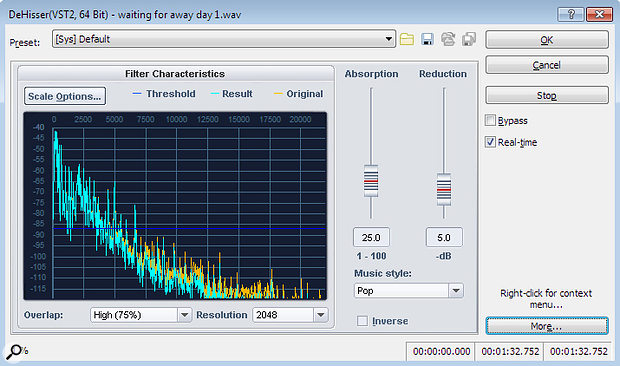The image size is (620, 366).
Task: Click the Reduction value field 5.0
Action: point(444,238)
